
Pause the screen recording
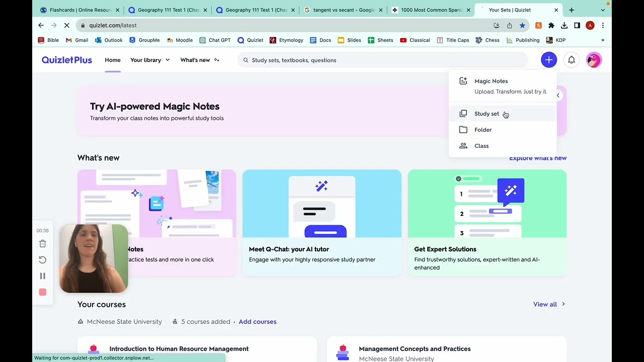pos(43,276)
